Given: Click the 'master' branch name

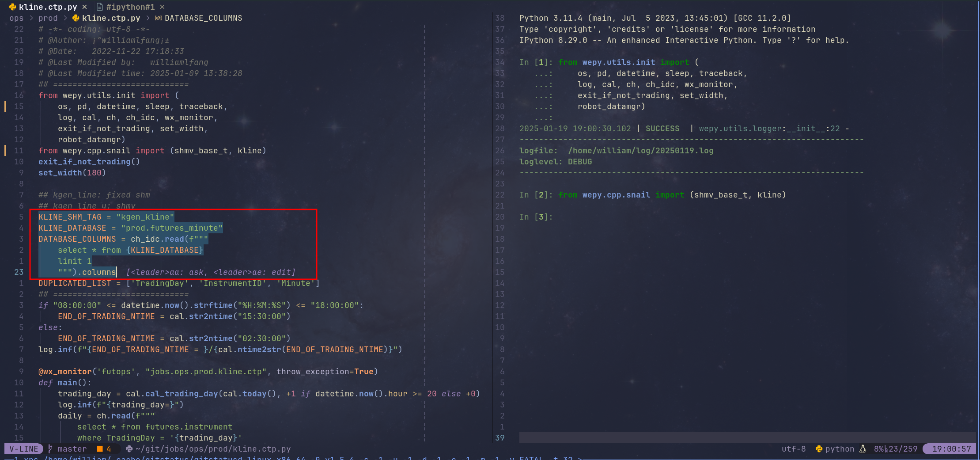Looking at the screenshot, I should (x=72, y=449).
